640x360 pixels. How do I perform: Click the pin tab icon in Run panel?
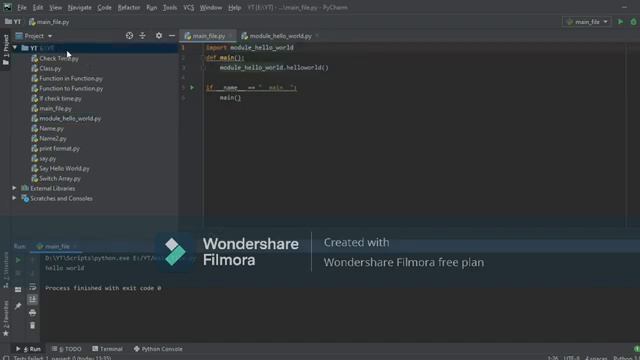click(x=18, y=306)
